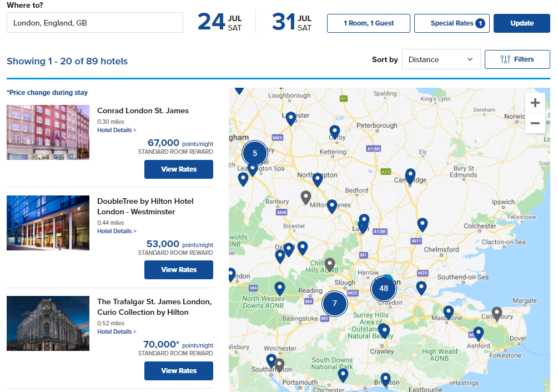This screenshot has width=558, height=392.
Task: Open The Trafalgar St. James hotel photo
Action: click(48, 323)
